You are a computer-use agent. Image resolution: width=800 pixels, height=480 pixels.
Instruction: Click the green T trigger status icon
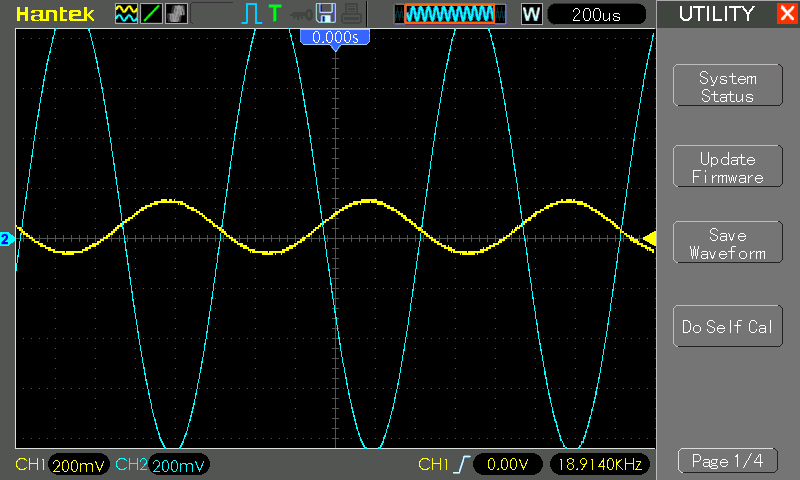[x=275, y=14]
